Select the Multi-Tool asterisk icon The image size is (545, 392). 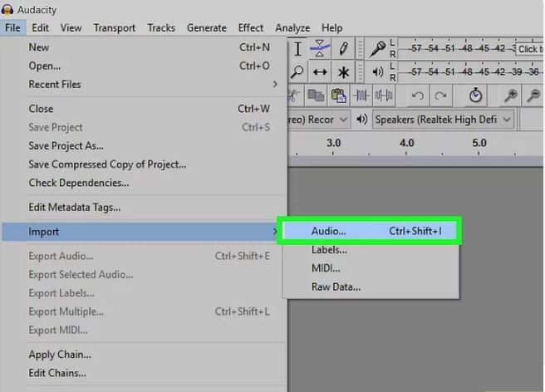tap(343, 72)
